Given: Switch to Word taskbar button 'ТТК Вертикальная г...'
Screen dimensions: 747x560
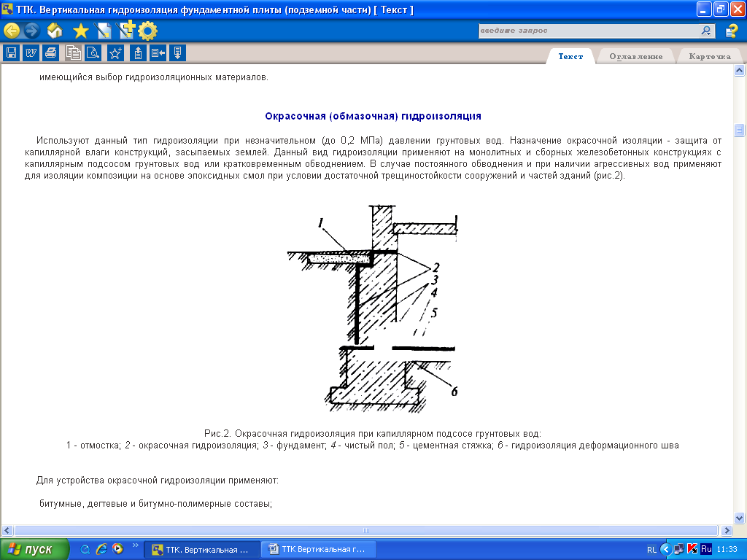Looking at the screenshot, I should tap(319, 550).
